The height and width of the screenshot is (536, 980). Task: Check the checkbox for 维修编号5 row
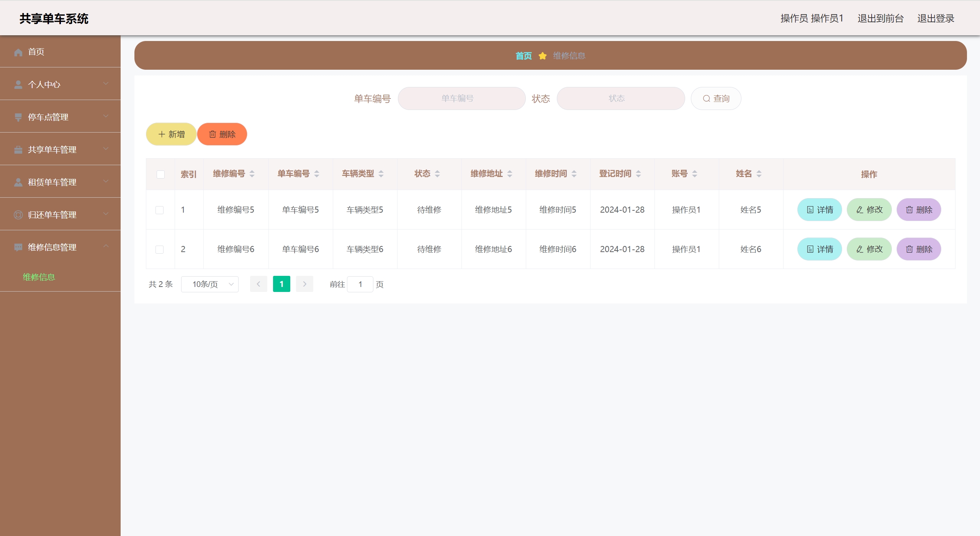click(x=160, y=210)
